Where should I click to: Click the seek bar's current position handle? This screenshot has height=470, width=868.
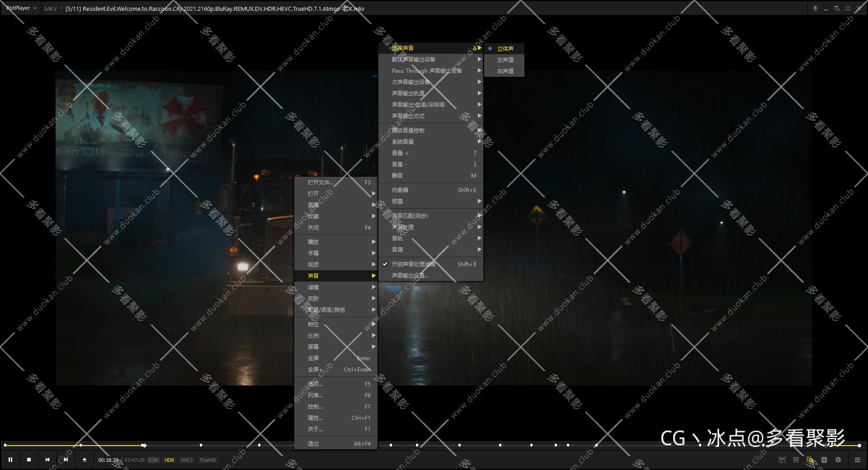144,445
